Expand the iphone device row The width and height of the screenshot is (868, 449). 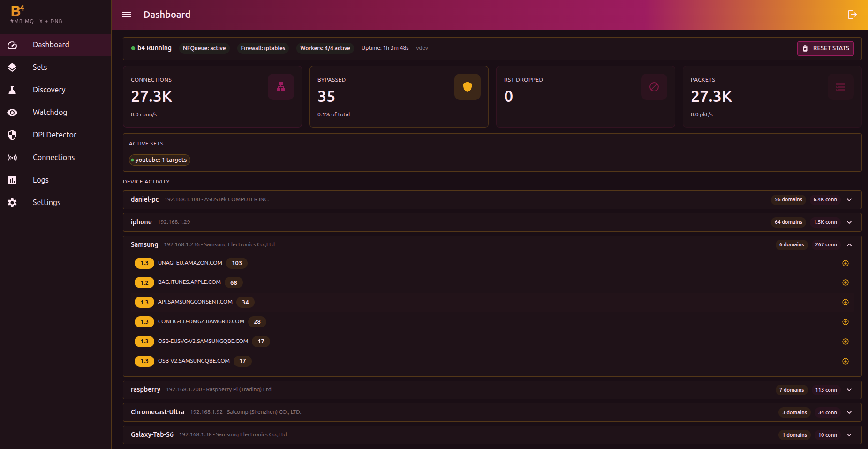pos(849,222)
